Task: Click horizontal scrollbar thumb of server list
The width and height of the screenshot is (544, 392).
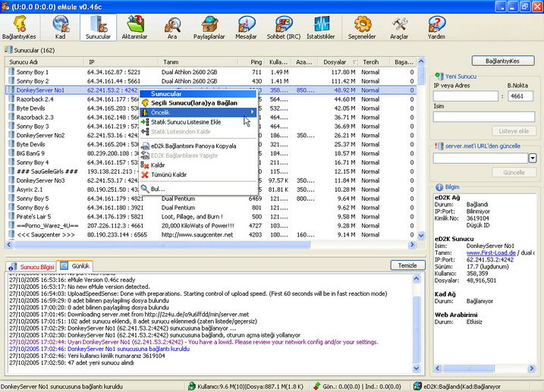Action: (162, 245)
